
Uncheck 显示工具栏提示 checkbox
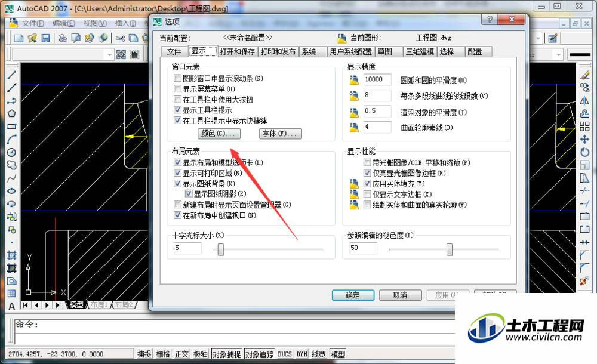tap(177, 110)
